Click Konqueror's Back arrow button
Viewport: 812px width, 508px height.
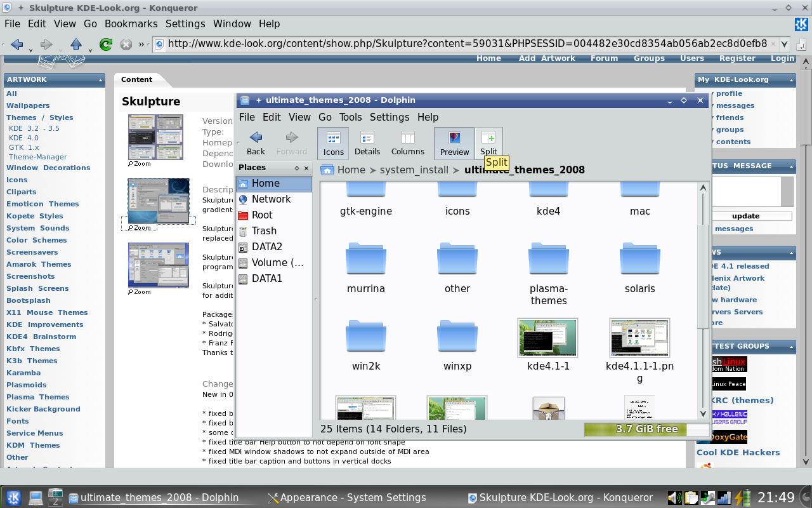16,44
